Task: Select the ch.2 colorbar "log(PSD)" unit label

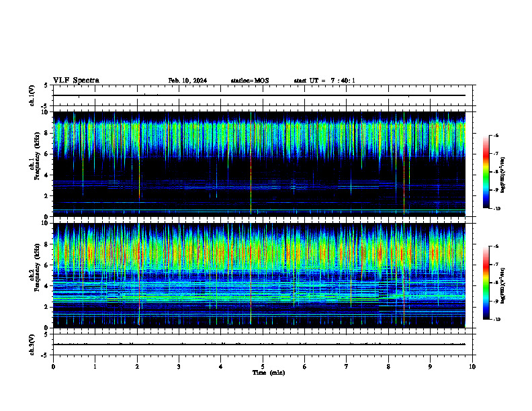Action: tap(503, 285)
